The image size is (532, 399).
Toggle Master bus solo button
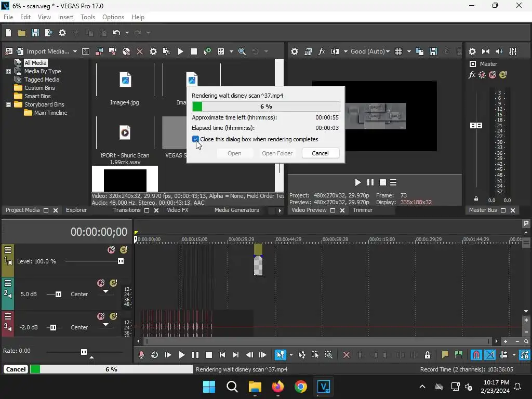pos(503,75)
